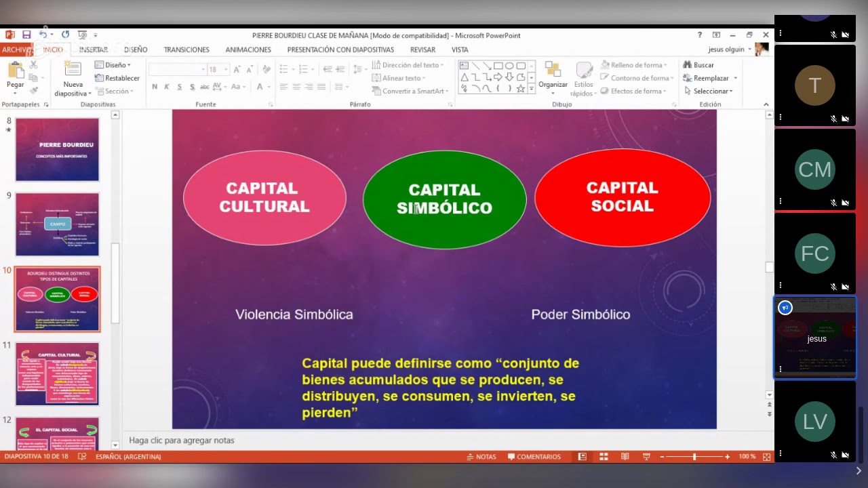Viewport: 868px width, 488px height.
Task: Expand the shapes gallery more arrow
Action: [532, 89]
